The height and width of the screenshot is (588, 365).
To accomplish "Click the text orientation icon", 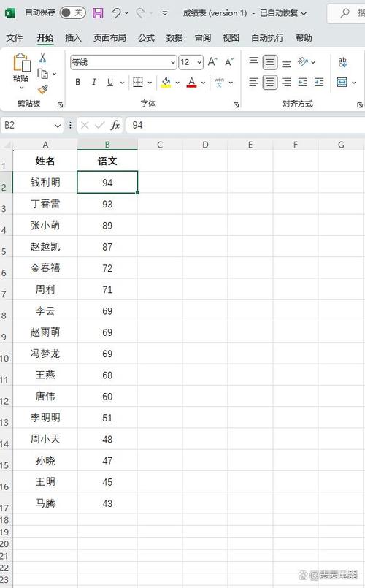I will coord(303,62).
